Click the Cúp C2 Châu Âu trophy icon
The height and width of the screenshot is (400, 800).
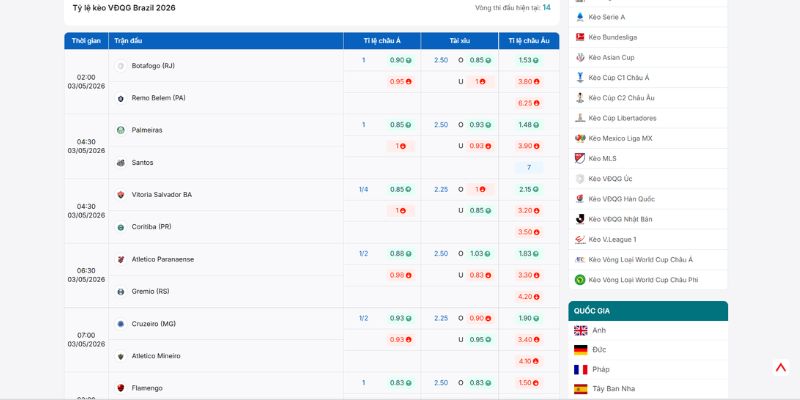click(580, 97)
